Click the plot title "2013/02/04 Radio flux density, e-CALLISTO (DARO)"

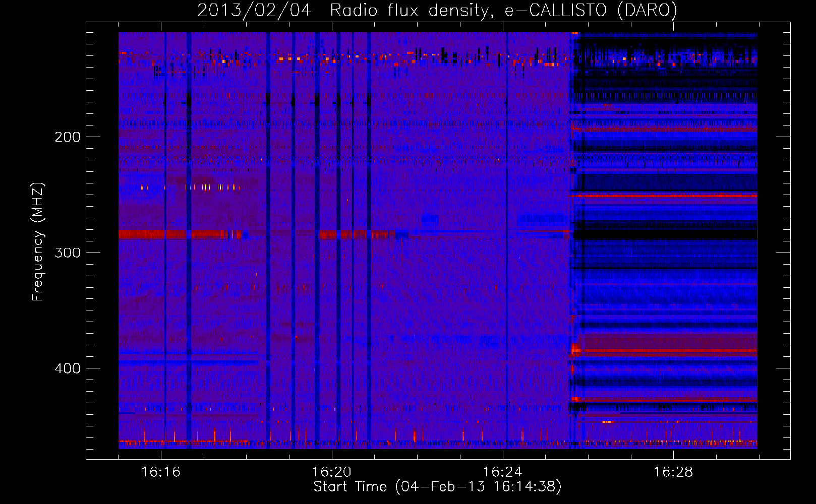pos(437,10)
